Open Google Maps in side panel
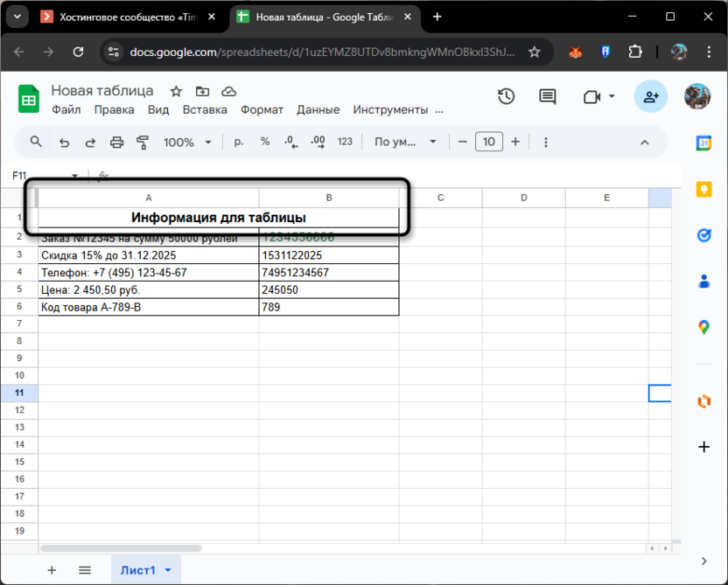 click(703, 327)
